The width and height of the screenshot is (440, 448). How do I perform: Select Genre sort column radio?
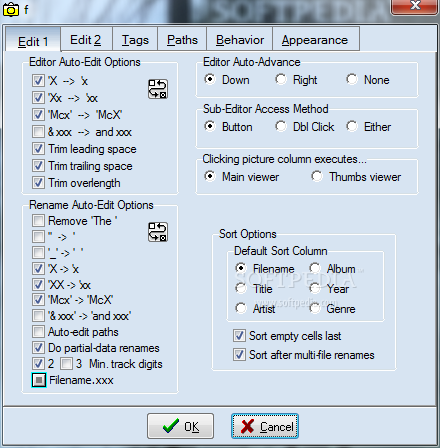click(315, 308)
